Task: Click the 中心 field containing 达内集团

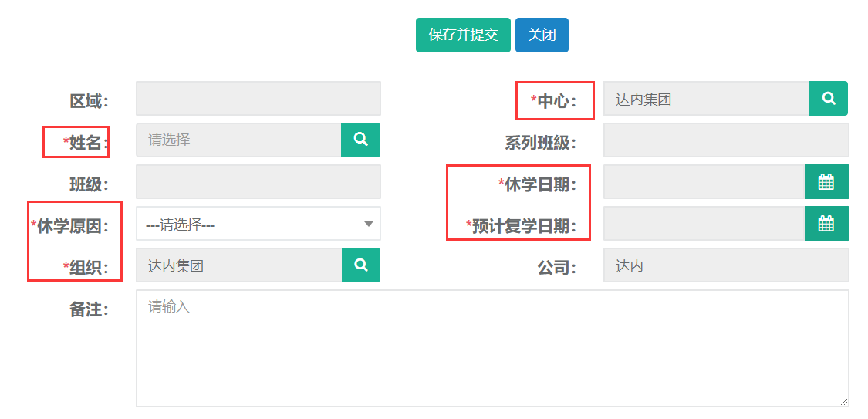Action: tap(706, 99)
